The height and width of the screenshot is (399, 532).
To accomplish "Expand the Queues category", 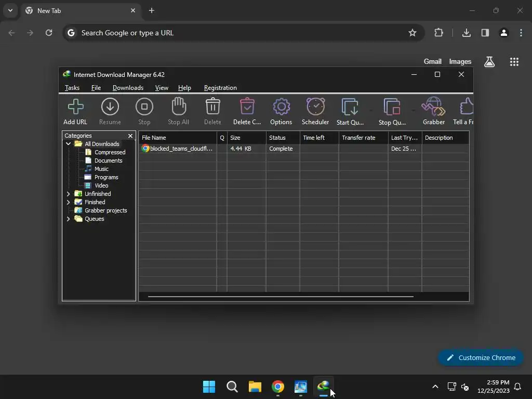I will pyautogui.click(x=68, y=219).
